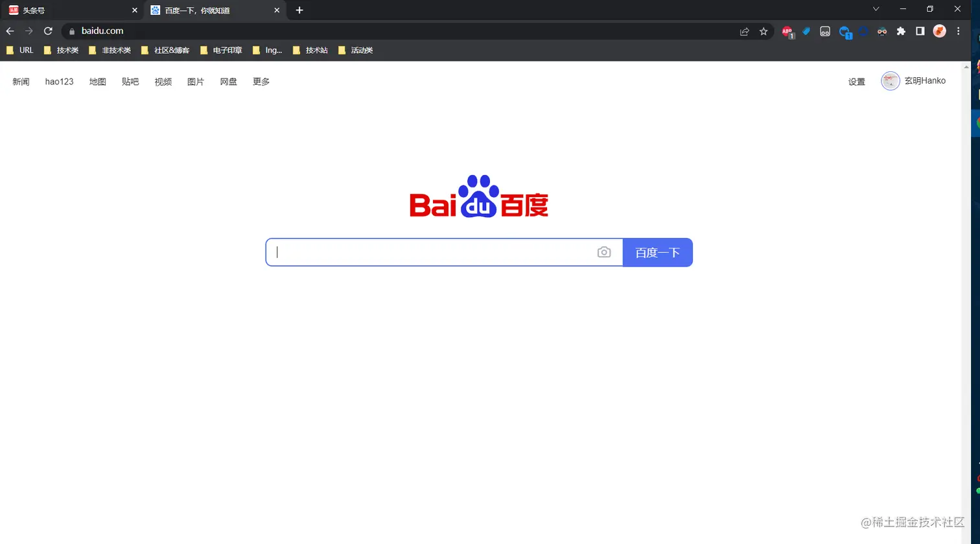The height and width of the screenshot is (544, 980).
Task: Open the 新闻 link
Action: (x=21, y=82)
